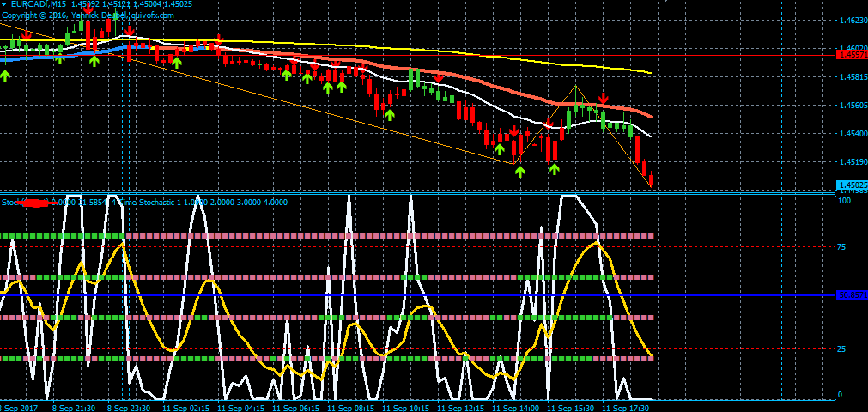Viewport: 868px width, 412px height.
Task: Click the blue 1.45025 current price label
Action: [x=852, y=185]
